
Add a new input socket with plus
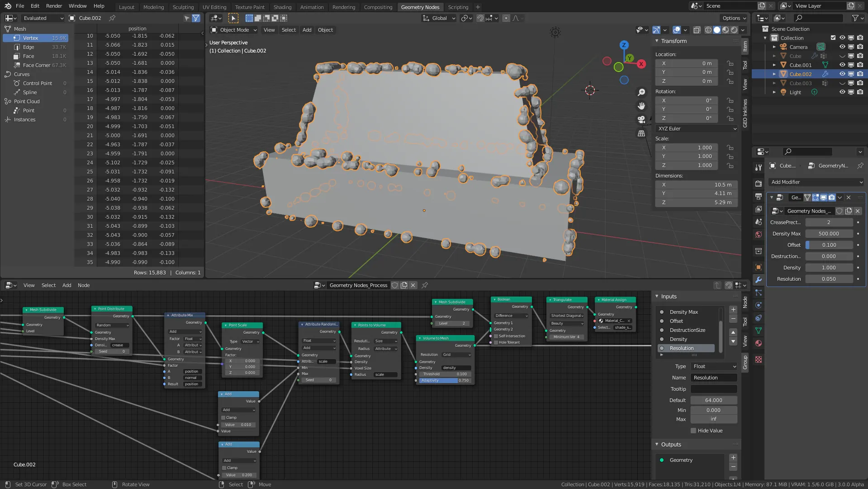click(733, 310)
